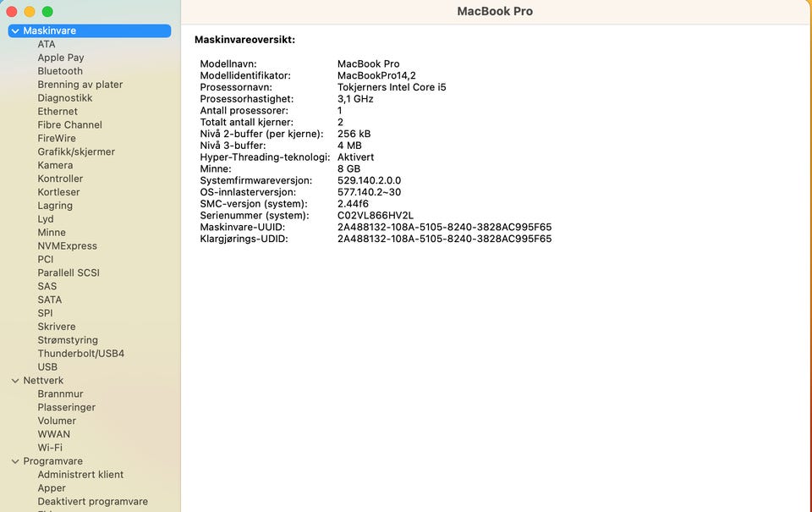Image resolution: width=812 pixels, height=512 pixels.
Task: Click firmware version 529.140.2.0.0
Action: 370,181
